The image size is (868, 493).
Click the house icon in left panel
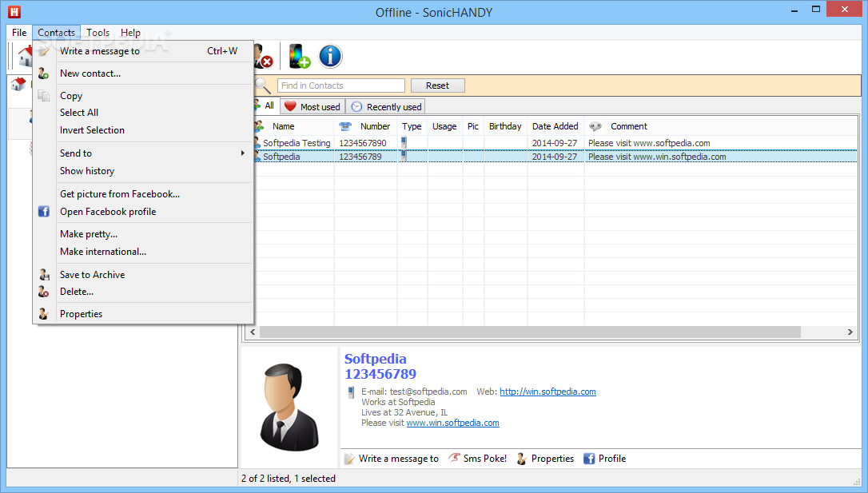click(x=18, y=84)
